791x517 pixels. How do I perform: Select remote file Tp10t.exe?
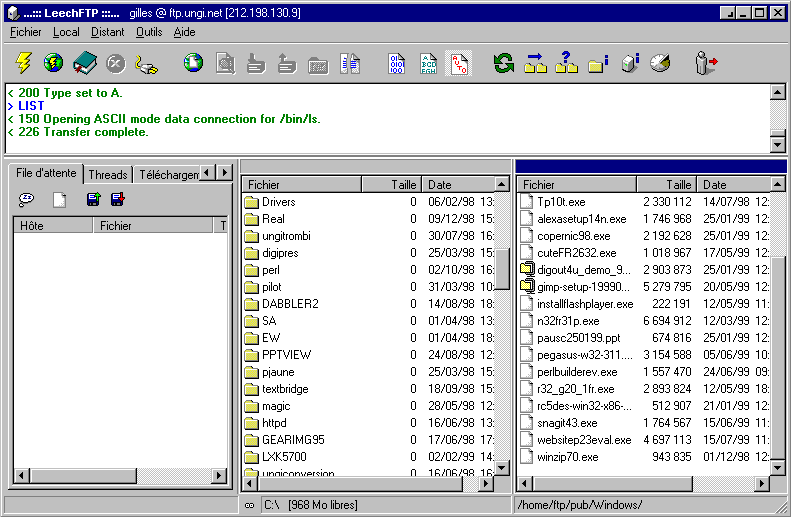point(561,202)
